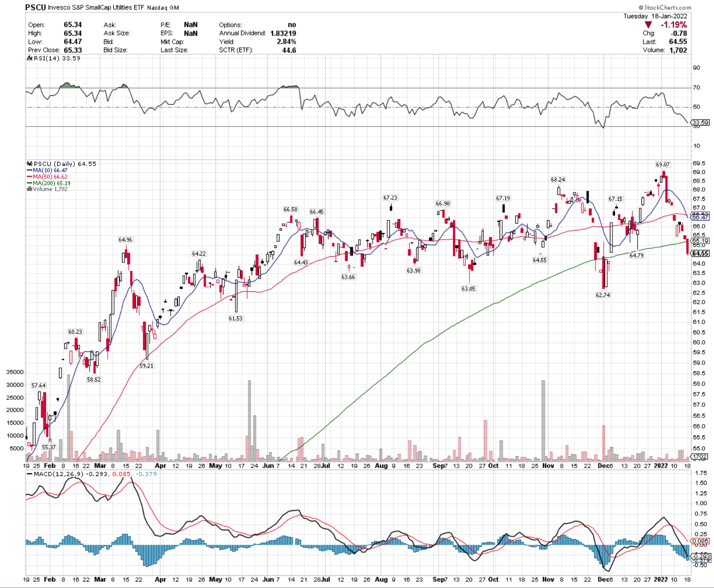Click the 64.96 March peak annotation
Image resolution: width=714 pixels, height=588 pixels.
125,240
